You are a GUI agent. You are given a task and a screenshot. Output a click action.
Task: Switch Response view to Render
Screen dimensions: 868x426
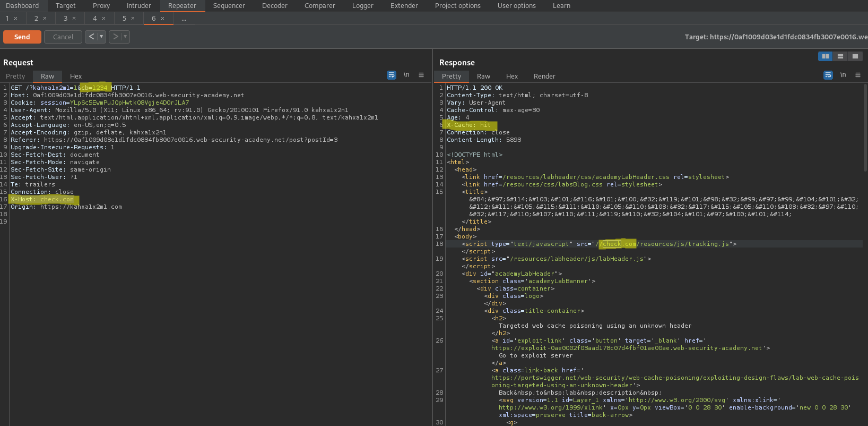click(x=544, y=76)
